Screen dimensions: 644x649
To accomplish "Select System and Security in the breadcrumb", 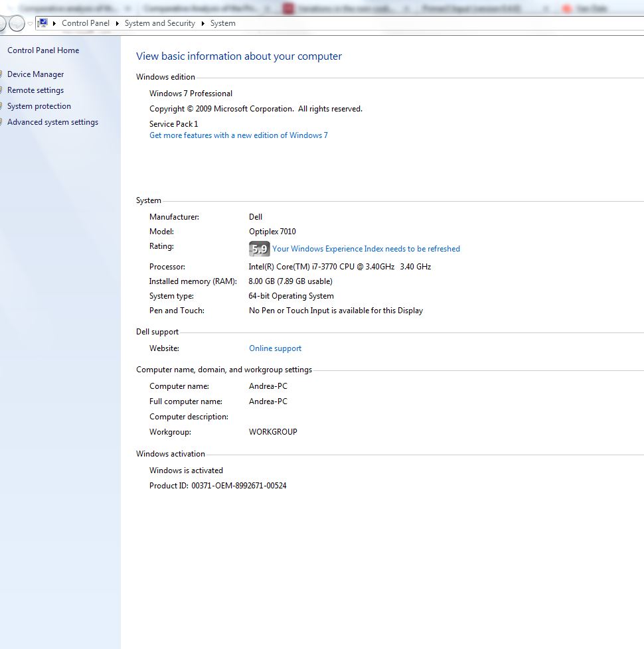I will point(159,23).
